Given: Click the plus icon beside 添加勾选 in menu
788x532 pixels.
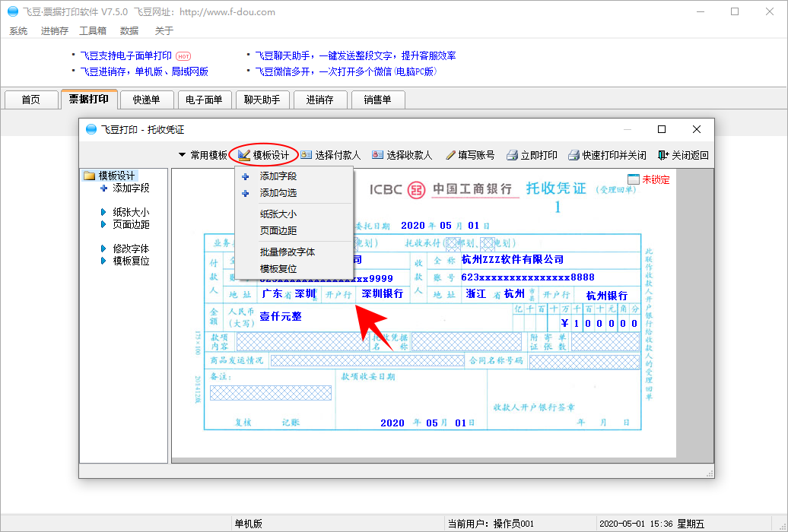Looking at the screenshot, I should 245,193.
